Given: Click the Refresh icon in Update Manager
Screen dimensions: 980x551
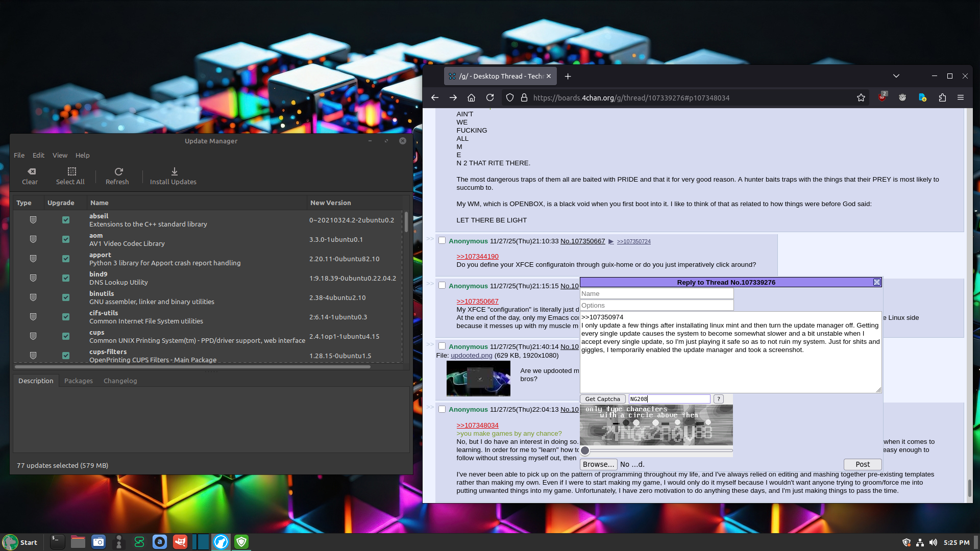Looking at the screenshot, I should click(118, 171).
